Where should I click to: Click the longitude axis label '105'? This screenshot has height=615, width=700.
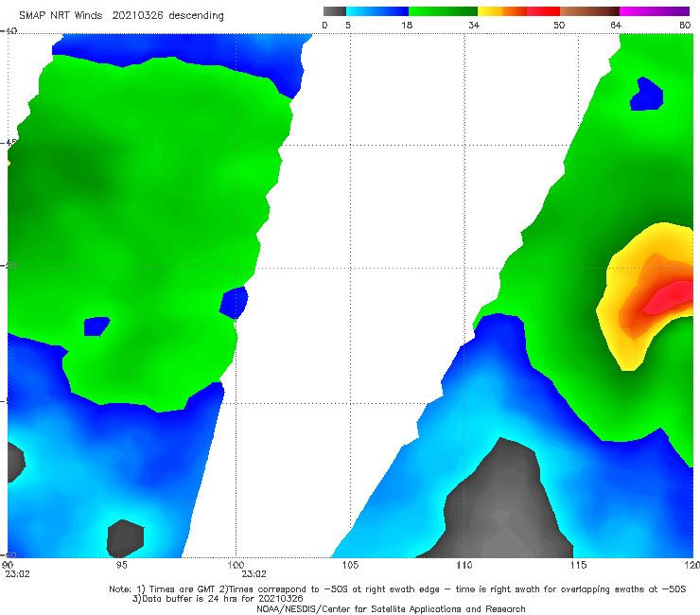pyautogui.click(x=350, y=565)
